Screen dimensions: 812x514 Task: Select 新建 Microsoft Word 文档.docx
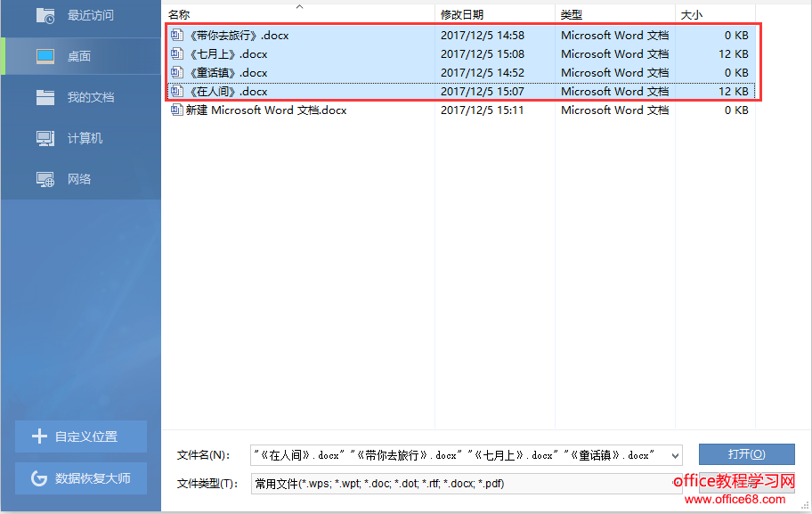tap(266, 110)
